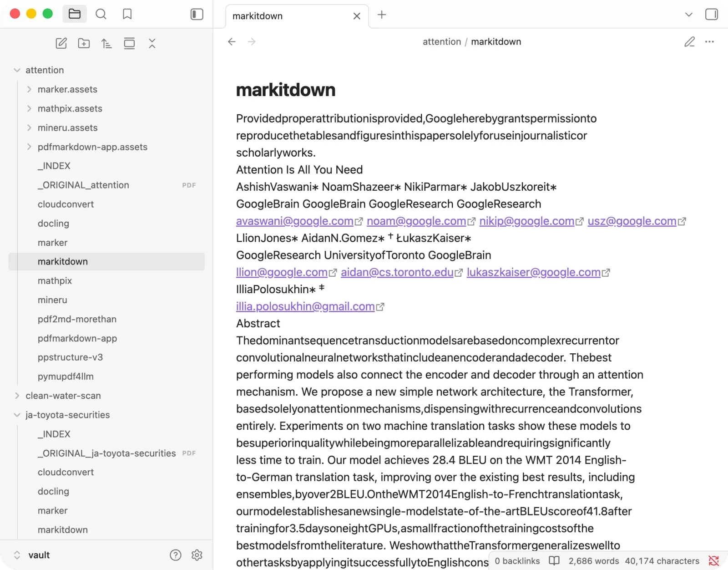Click avaswani@google.com email link
Viewport: 728px width, 570px height.
[x=299, y=221]
